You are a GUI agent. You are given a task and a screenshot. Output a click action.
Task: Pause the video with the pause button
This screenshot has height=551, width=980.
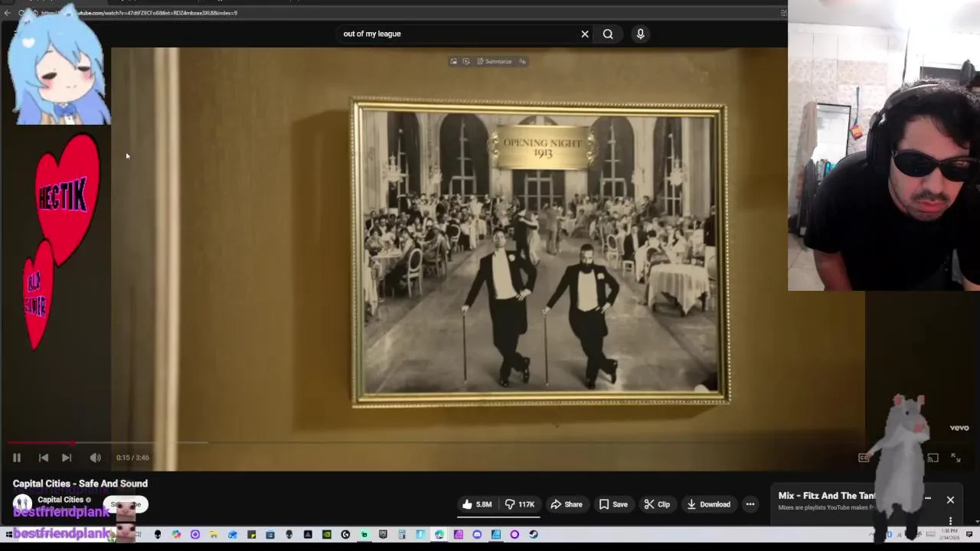[x=16, y=458]
